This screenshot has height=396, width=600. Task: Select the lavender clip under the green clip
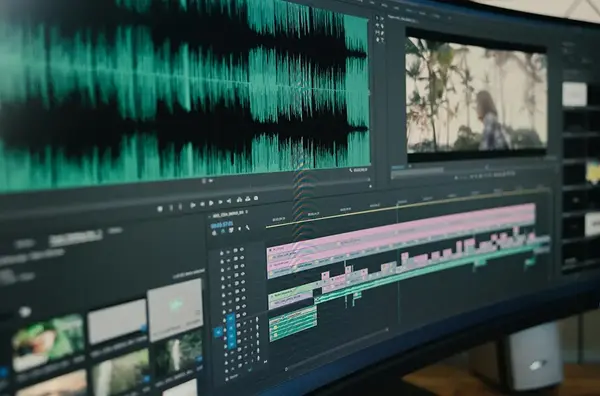click(291, 300)
